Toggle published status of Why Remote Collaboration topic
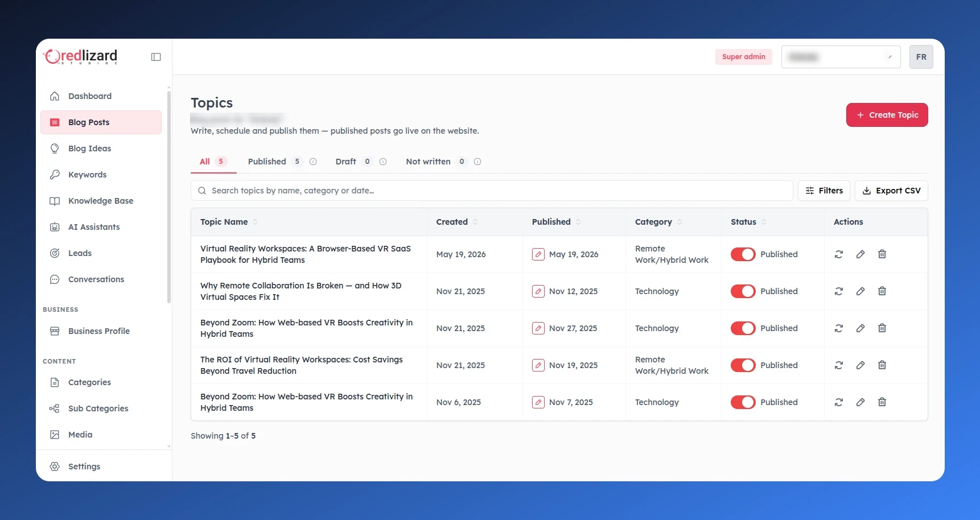980x520 pixels. [743, 291]
